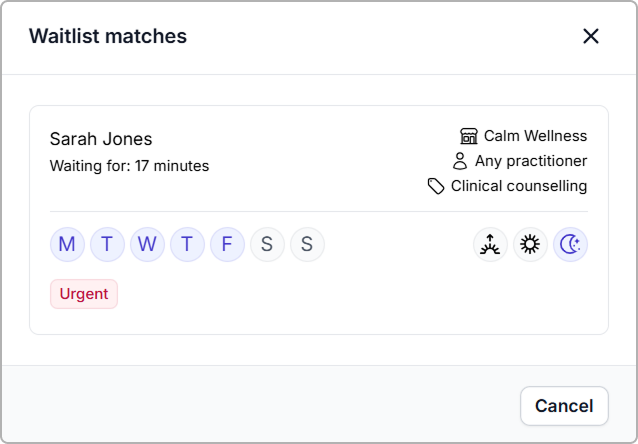This screenshot has width=638, height=444.
Task: Click the person icon beside Any practitioner
Action: (460, 161)
